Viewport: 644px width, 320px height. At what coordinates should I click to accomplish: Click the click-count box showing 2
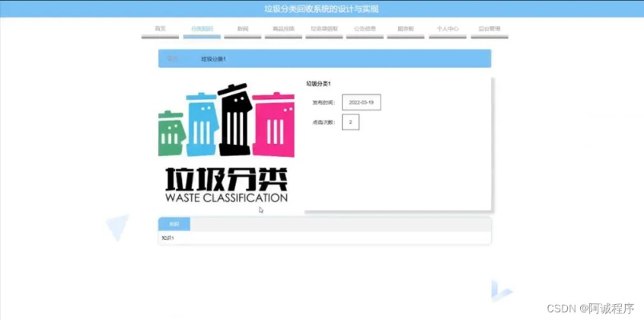point(350,122)
